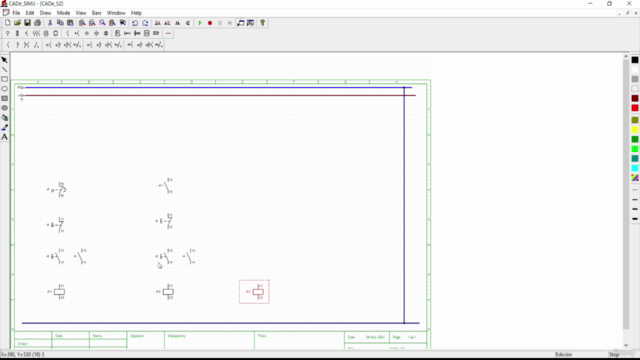Pick the bright red color swatch
The image size is (640, 360).
pos(635,108)
